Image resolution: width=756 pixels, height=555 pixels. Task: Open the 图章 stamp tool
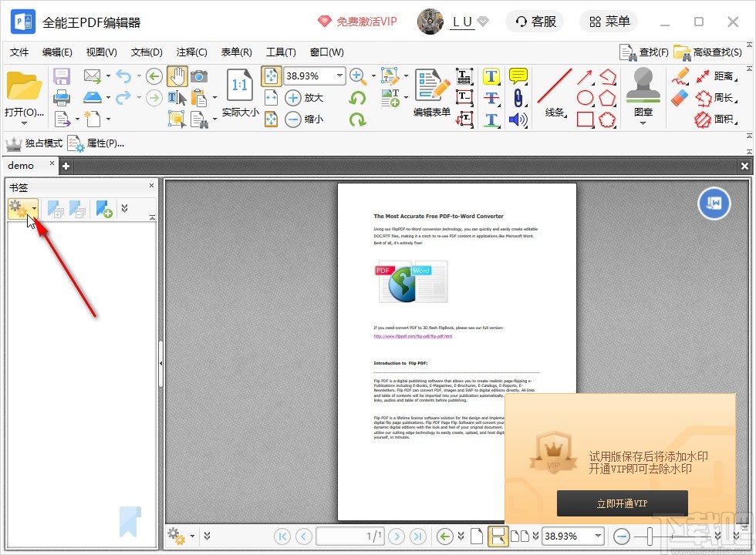point(643,92)
